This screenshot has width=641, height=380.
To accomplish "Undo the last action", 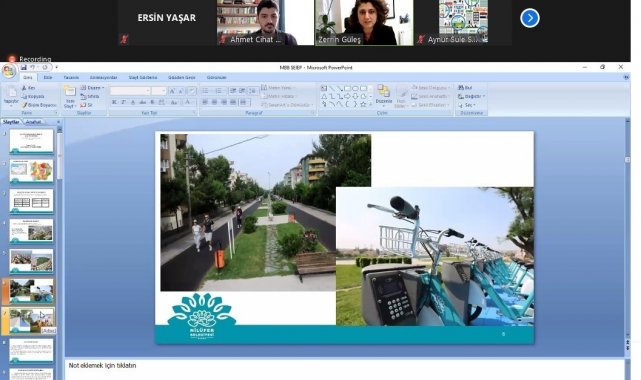I will point(33,67).
